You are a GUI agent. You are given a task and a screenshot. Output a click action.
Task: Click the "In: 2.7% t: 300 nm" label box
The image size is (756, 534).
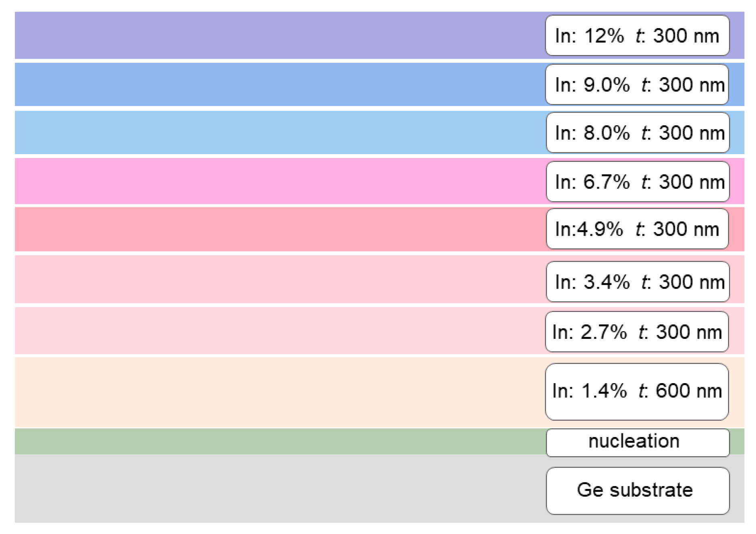pyautogui.click(x=637, y=332)
